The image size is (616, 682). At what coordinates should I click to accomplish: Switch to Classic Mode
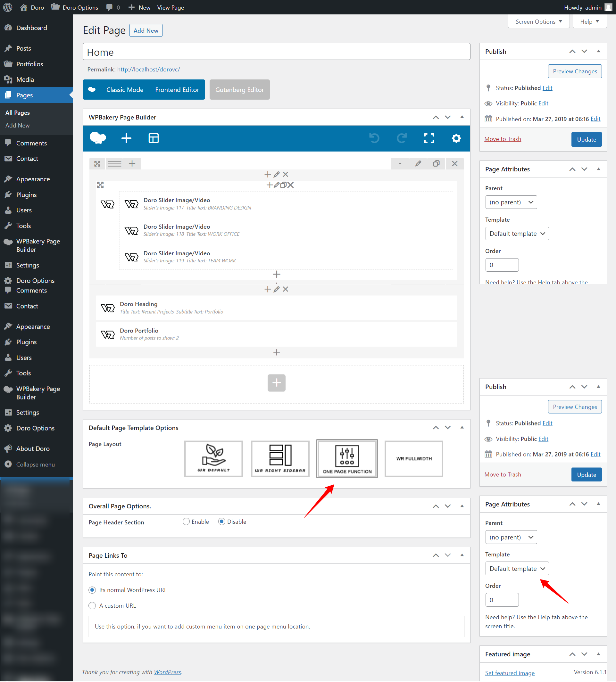click(x=125, y=90)
